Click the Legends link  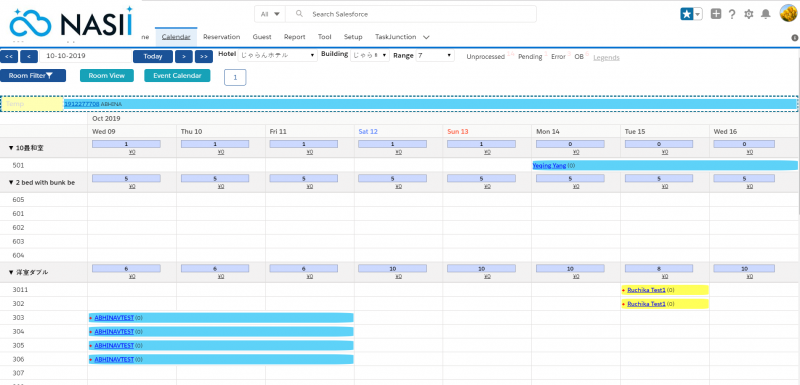606,57
